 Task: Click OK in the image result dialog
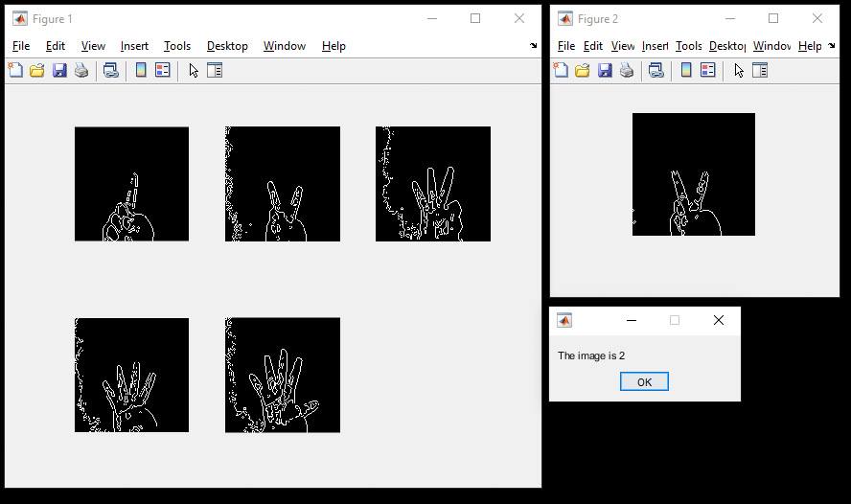(644, 382)
